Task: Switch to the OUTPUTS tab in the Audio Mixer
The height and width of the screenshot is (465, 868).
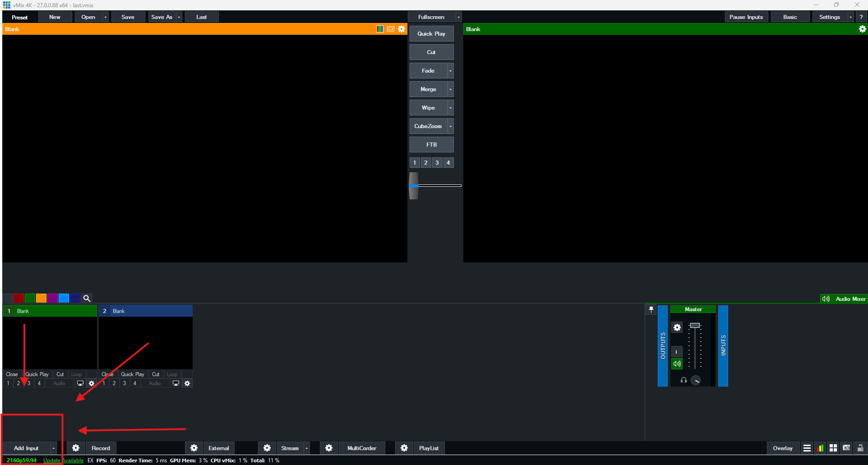Action: [662, 346]
